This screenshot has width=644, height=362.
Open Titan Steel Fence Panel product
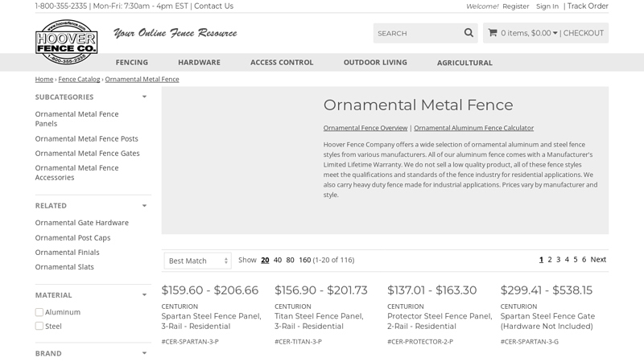(319, 321)
